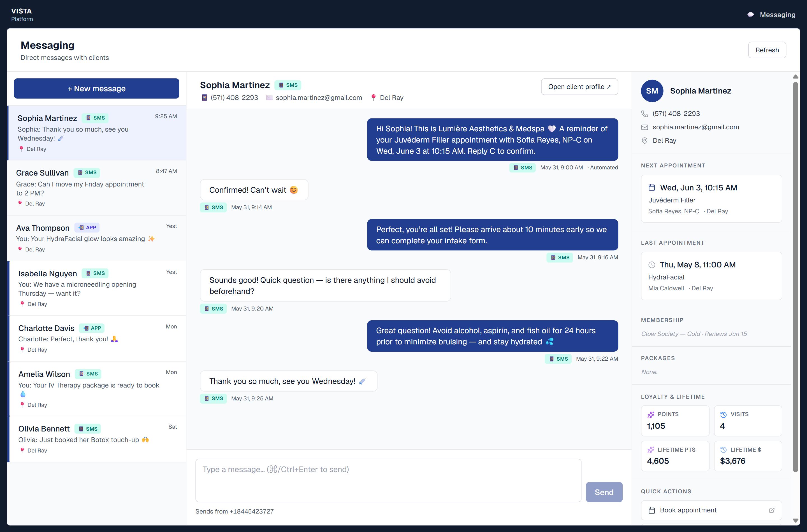The image size is (807, 532).
Task: Open Charlotte Davis conversation
Action: pos(97,339)
